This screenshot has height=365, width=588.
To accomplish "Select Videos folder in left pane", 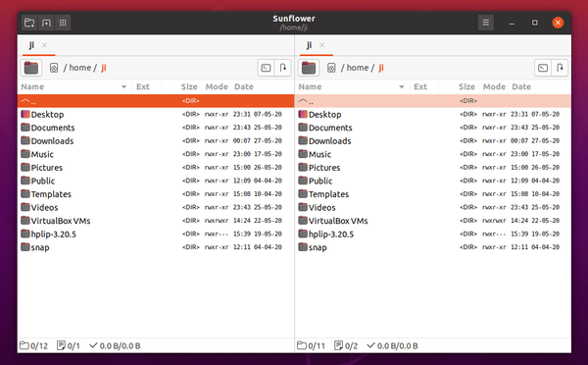I will coord(156,208).
